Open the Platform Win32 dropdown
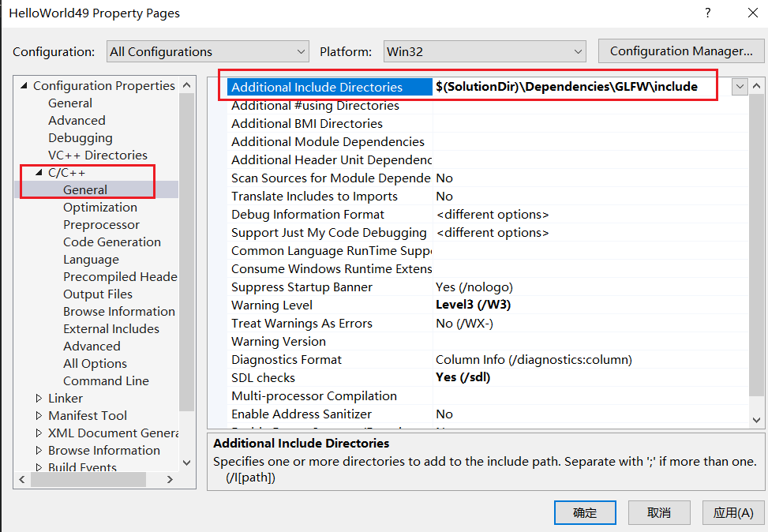The width and height of the screenshot is (768, 532). (x=484, y=52)
